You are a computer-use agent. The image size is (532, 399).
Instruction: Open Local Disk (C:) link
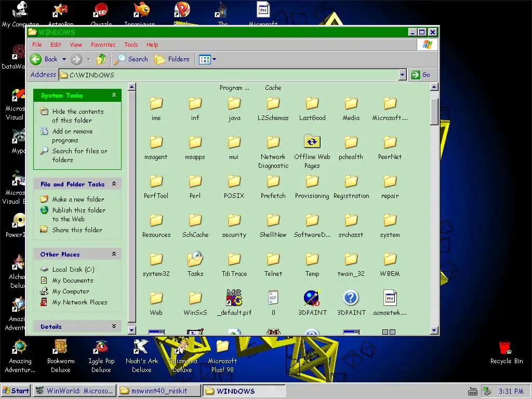click(x=73, y=270)
